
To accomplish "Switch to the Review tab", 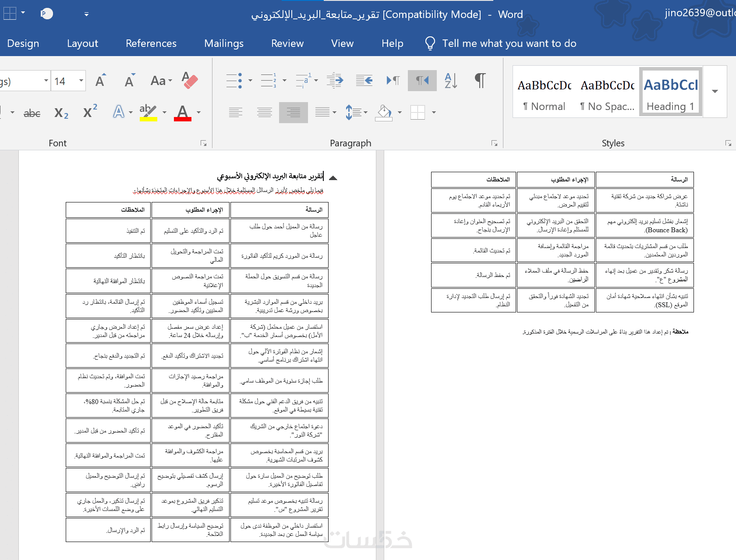I will (287, 43).
